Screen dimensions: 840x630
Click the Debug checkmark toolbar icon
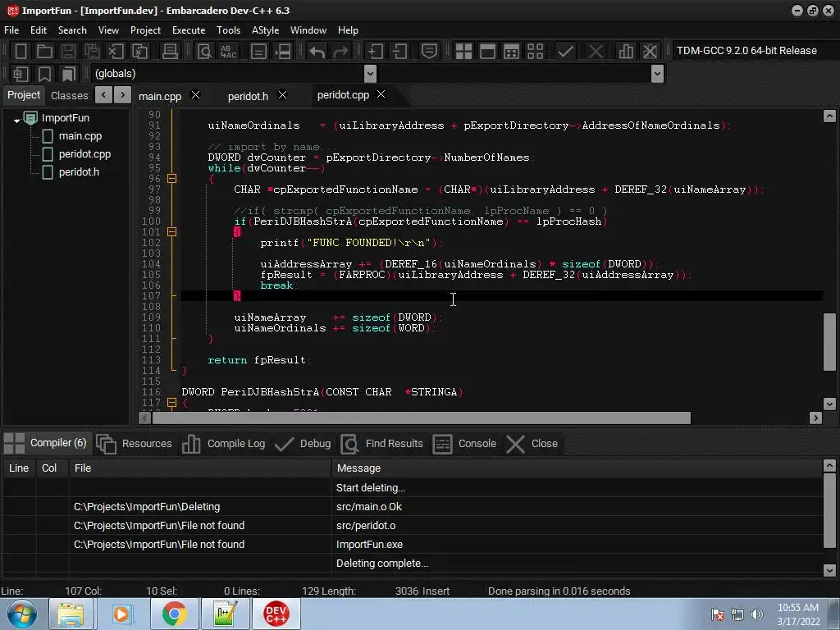point(565,52)
